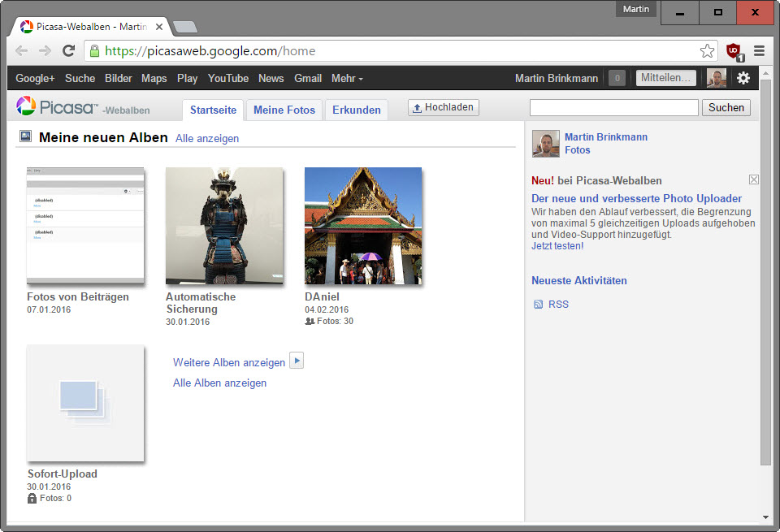Click the Mitteilen... share button

point(665,78)
